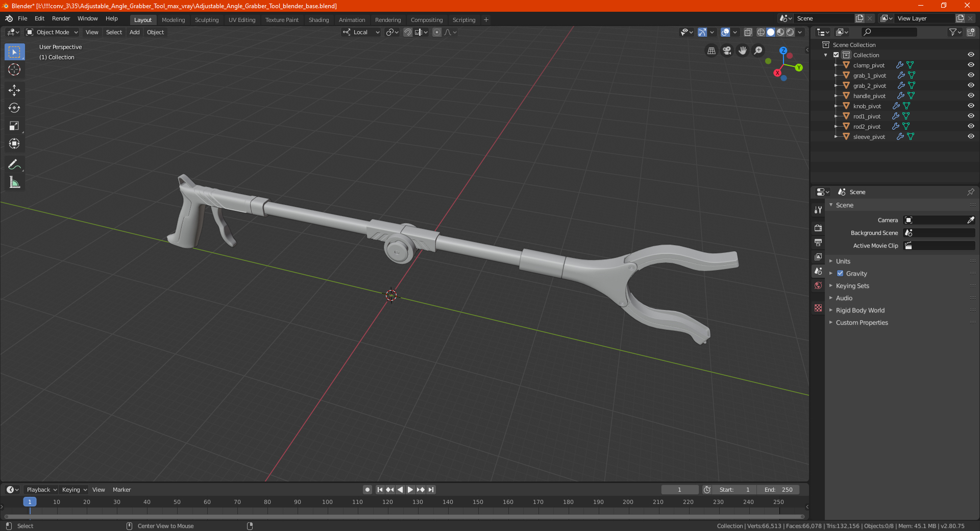Image resolution: width=980 pixels, height=531 pixels.
Task: Choose the Move tool
Action: coord(14,90)
